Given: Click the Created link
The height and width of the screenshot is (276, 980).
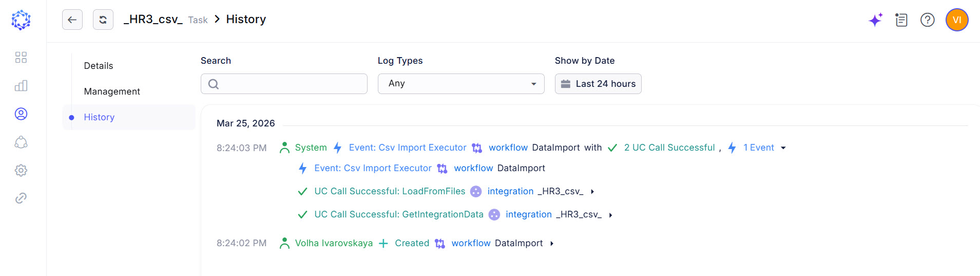Looking at the screenshot, I should click(x=412, y=243).
